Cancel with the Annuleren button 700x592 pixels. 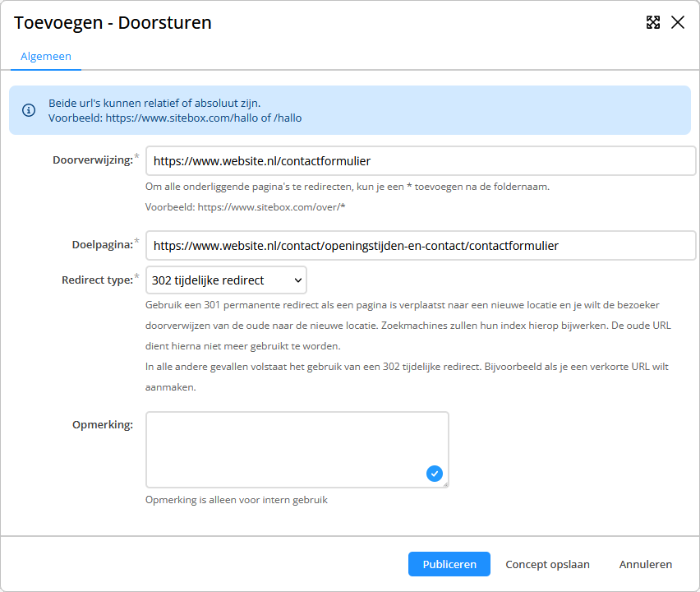point(646,564)
